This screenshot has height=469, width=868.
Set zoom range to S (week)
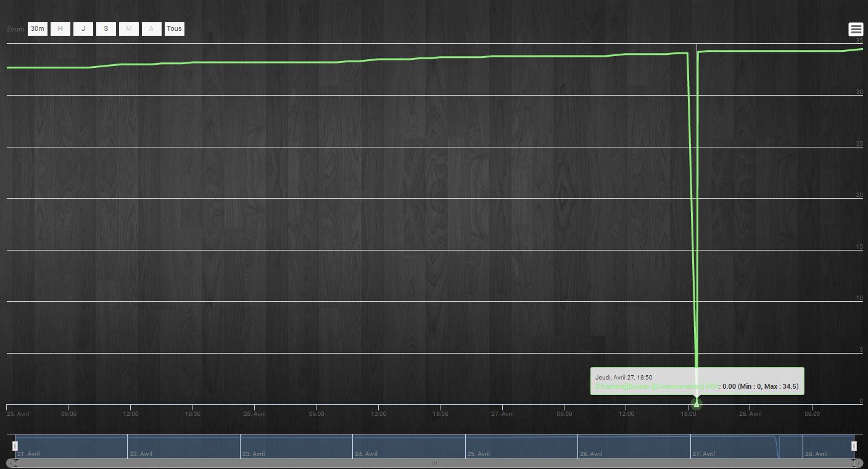tap(106, 28)
